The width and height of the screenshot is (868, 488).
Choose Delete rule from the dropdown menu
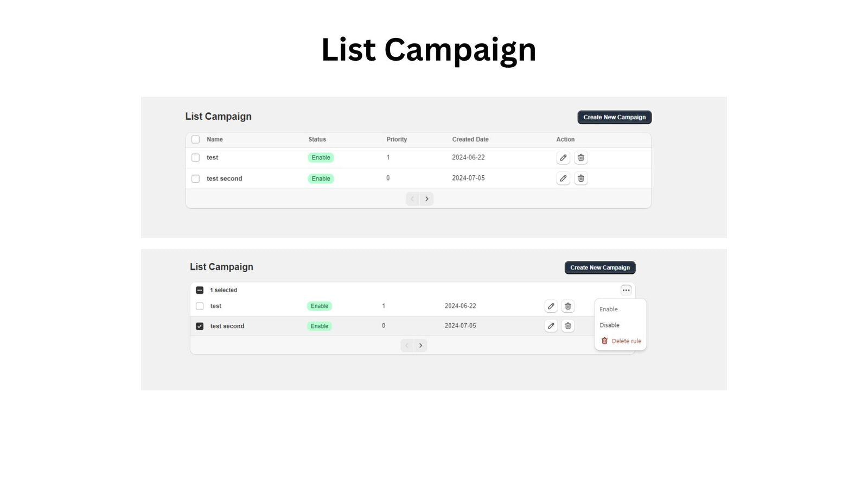point(625,341)
